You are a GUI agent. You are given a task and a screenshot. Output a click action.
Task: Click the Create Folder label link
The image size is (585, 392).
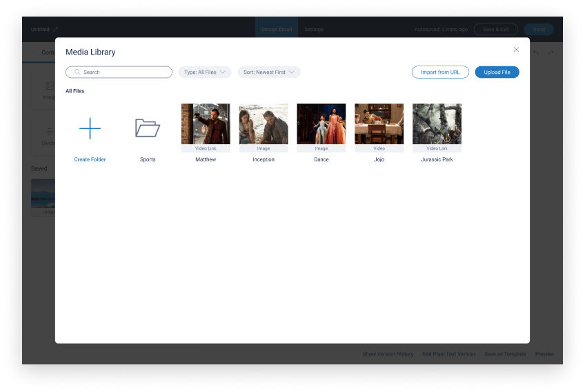tap(90, 159)
